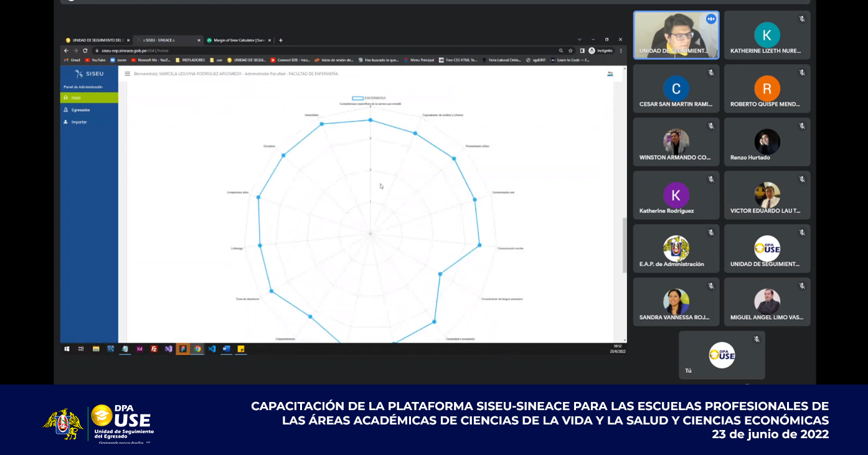Image resolution: width=868 pixels, height=455 pixels.
Task: Open the tab search chevron in Chrome
Action: 580,39
